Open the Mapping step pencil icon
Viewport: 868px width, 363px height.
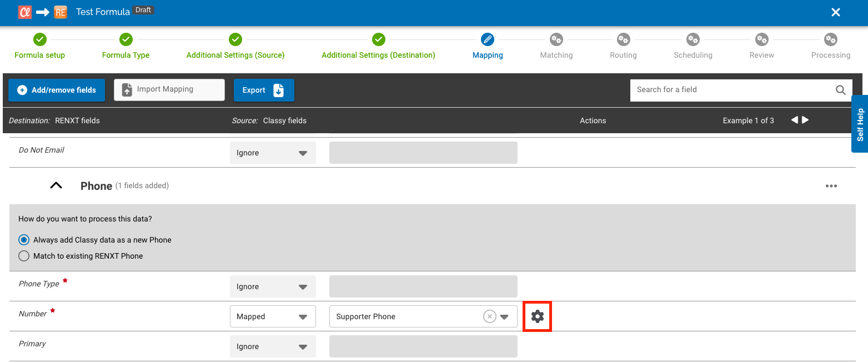pos(488,39)
